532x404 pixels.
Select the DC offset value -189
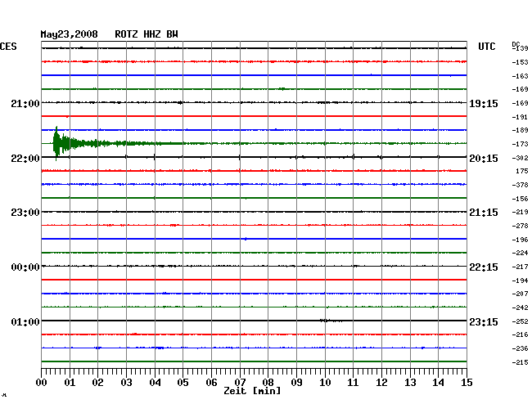520,130
